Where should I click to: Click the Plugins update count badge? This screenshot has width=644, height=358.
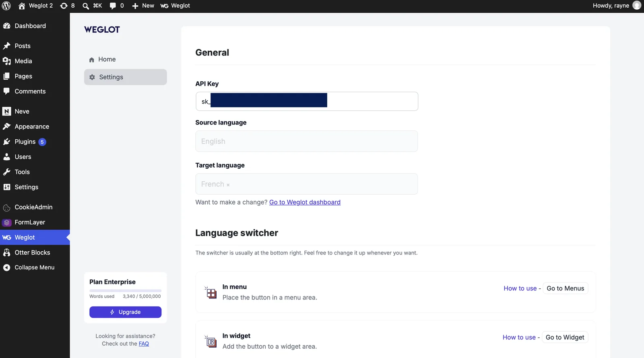pyautogui.click(x=42, y=142)
